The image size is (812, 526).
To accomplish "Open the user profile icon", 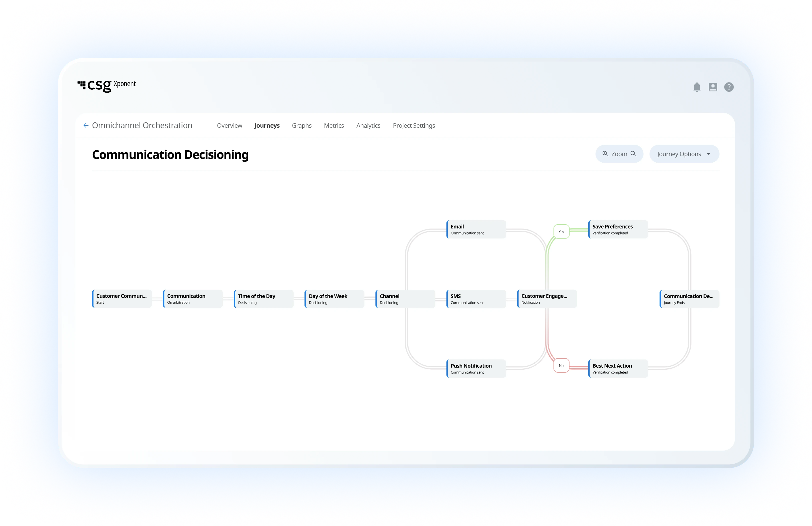I will (713, 87).
